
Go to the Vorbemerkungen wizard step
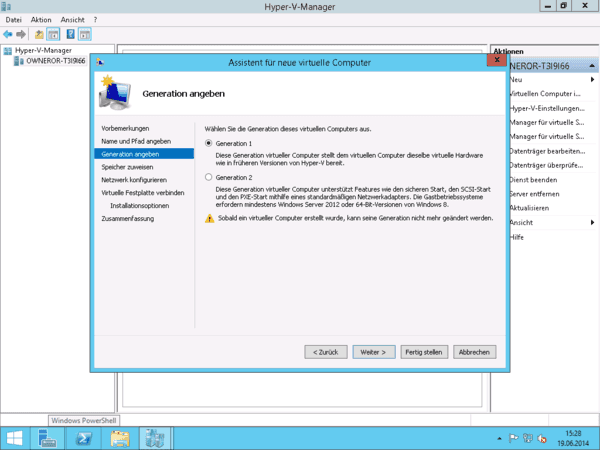125,129
